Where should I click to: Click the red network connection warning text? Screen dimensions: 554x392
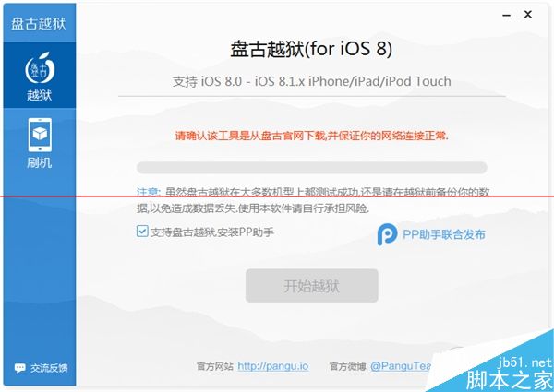[312, 136]
